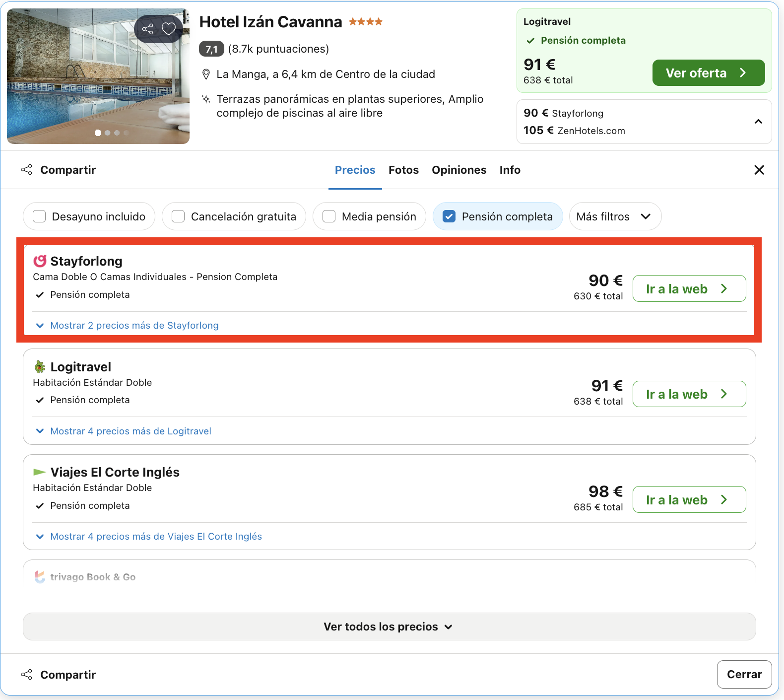Toggle the Desayuno incluido checkbox
The image size is (784, 700).
(x=39, y=216)
